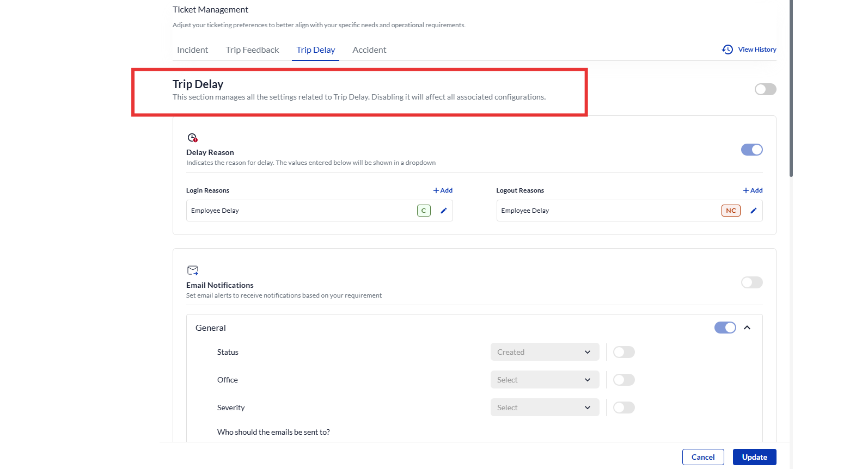
Task: Click the 'Indicates the reason for delay' description
Action: pos(311,163)
